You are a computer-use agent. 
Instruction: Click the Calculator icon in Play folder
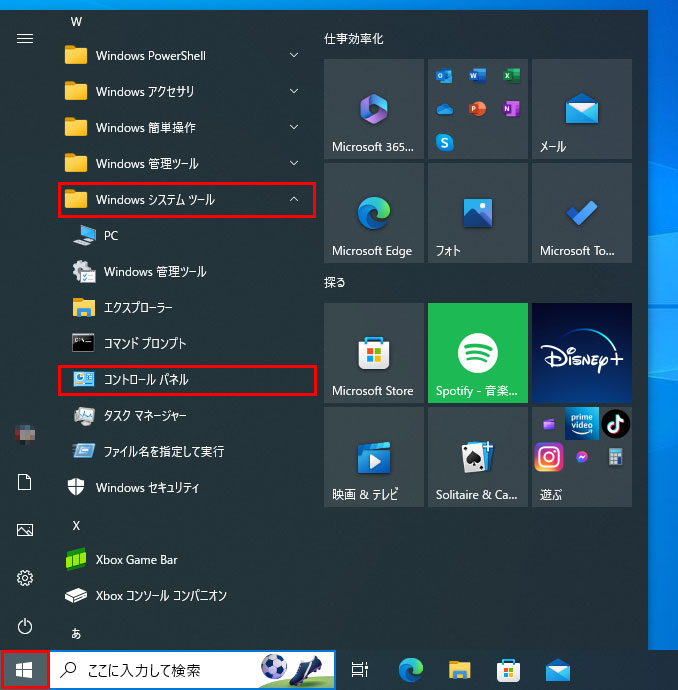[x=616, y=457]
